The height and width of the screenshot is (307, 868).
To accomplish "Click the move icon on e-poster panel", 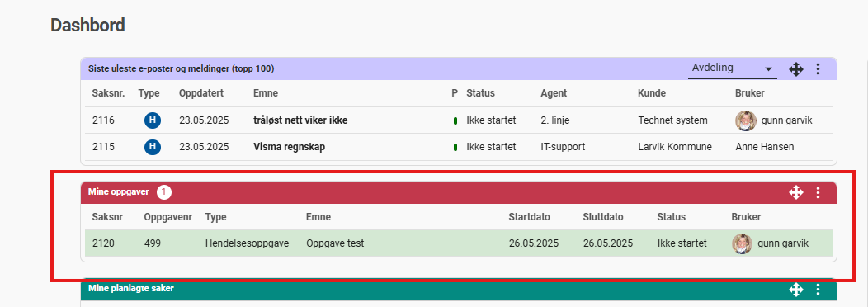I will [795, 69].
